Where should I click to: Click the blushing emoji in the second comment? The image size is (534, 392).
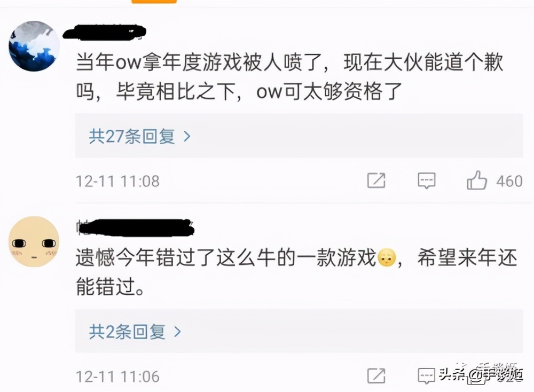[387, 257]
